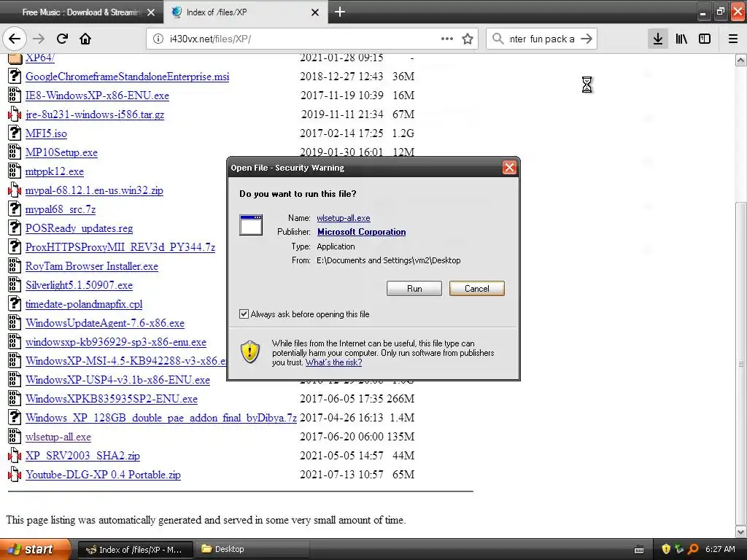
Task: Reload the page with the refresh icon
Action: pyautogui.click(x=62, y=39)
